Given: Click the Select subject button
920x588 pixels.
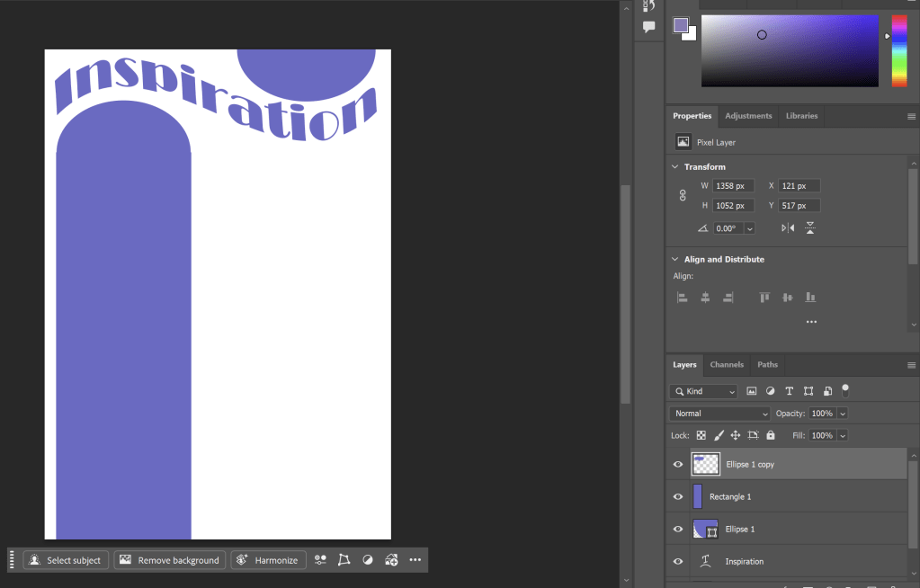Looking at the screenshot, I should 66,560.
